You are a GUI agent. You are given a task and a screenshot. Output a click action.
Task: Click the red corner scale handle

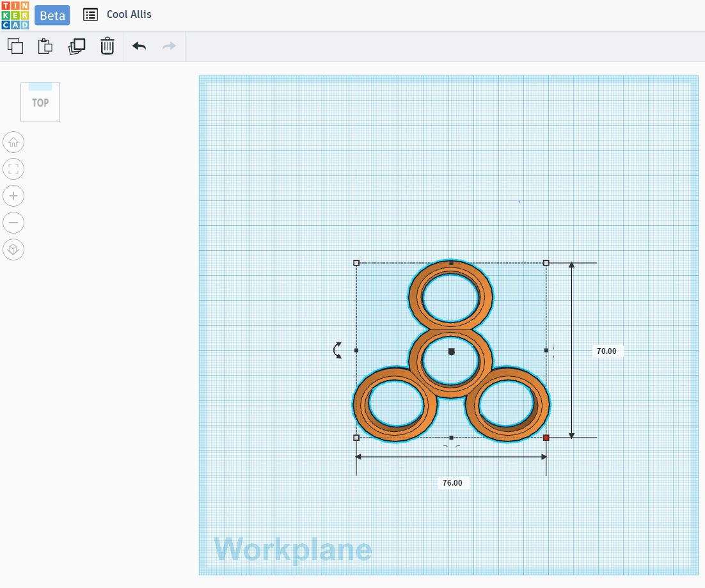[x=546, y=438]
